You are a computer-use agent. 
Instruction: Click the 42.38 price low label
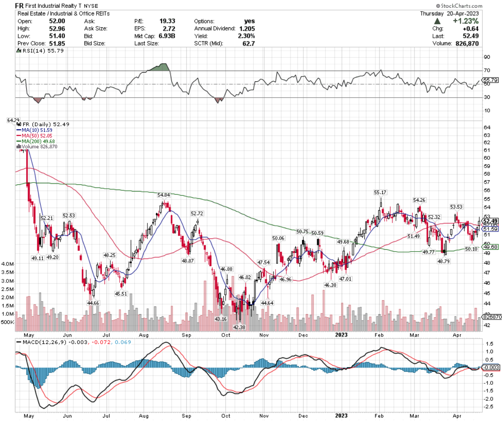[239, 327]
